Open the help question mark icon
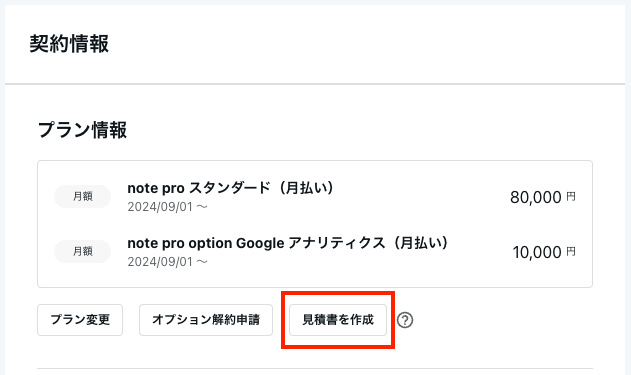 [405, 320]
